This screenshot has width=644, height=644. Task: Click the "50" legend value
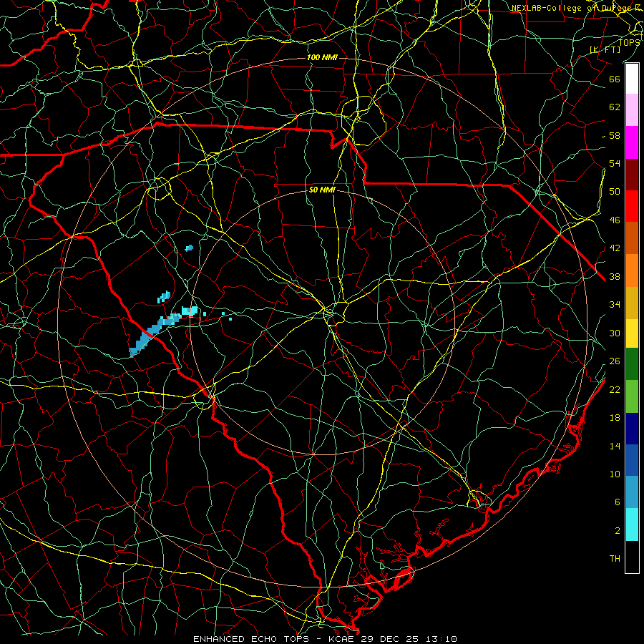pos(615,191)
